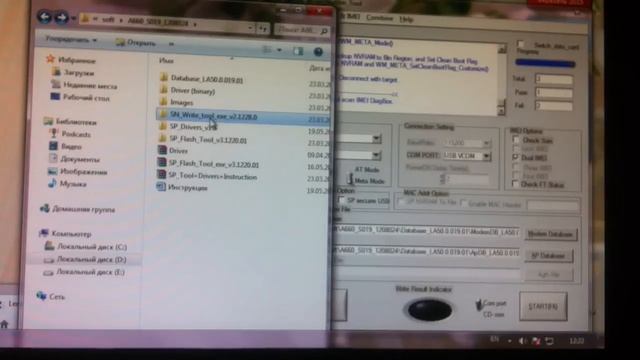Select Избранное in the navigation pane
This screenshot has width=640, height=360.
72,60
